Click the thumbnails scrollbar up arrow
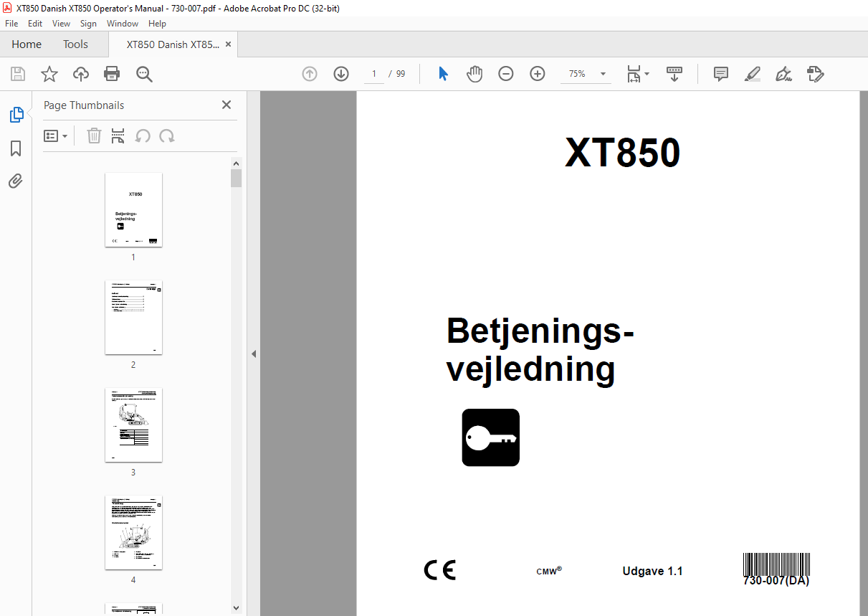 [x=237, y=163]
